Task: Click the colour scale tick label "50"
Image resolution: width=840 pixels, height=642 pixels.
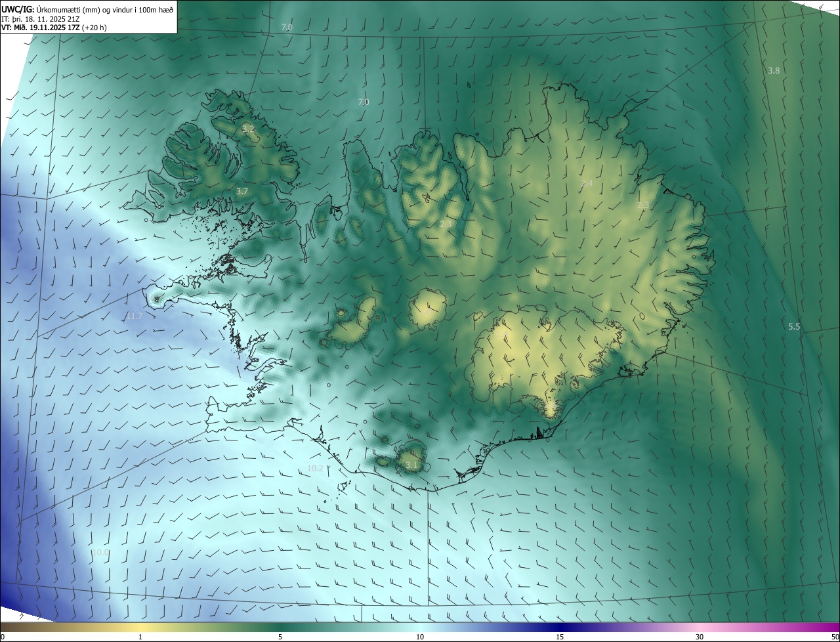Action: pyautogui.click(x=835, y=637)
